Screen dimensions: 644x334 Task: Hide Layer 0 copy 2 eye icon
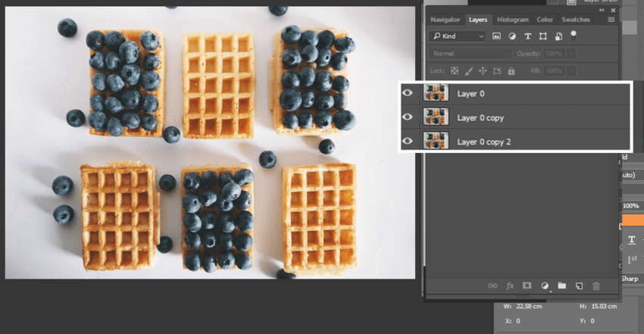pyautogui.click(x=408, y=141)
